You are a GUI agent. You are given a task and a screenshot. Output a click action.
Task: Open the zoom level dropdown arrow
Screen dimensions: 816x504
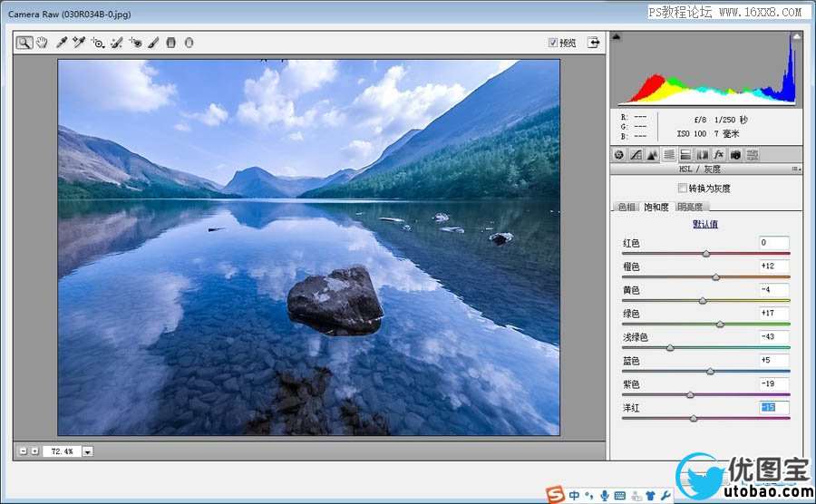(x=87, y=451)
